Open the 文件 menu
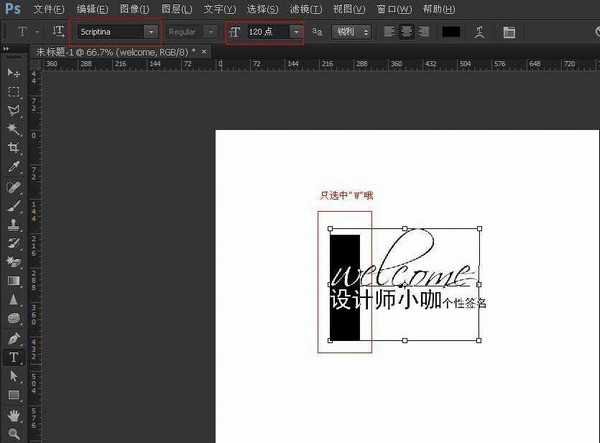Viewport: 600px width, 443px height. tap(48, 9)
